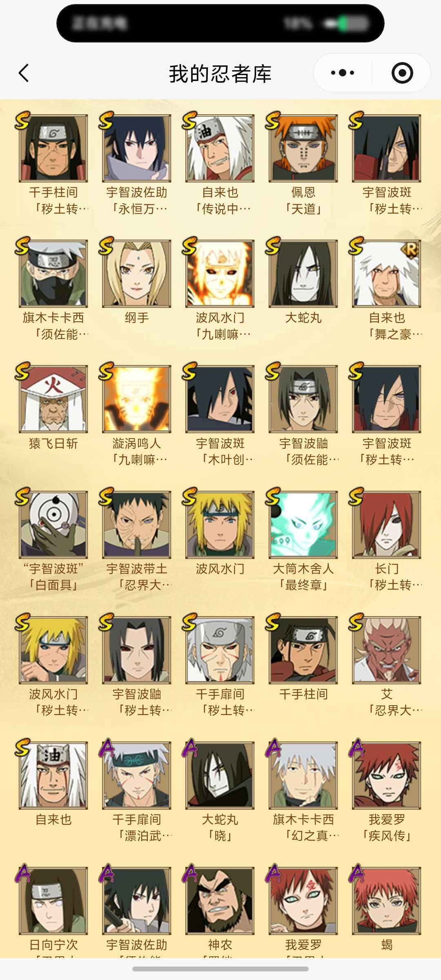The height and width of the screenshot is (980, 441).
Task: Select 我爱罗「疾风传」portrait
Action: (x=387, y=775)
